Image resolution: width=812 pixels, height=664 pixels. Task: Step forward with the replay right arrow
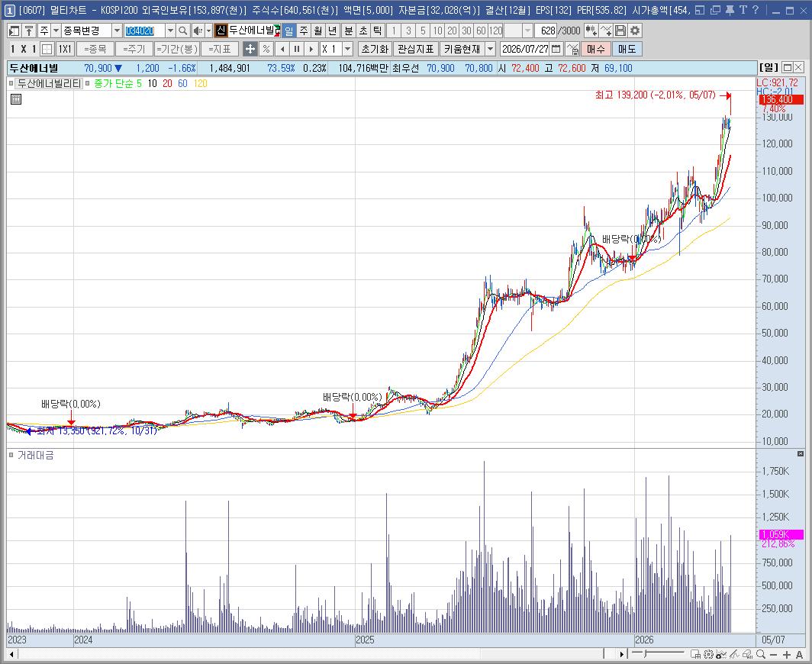(x=311, y=49)
